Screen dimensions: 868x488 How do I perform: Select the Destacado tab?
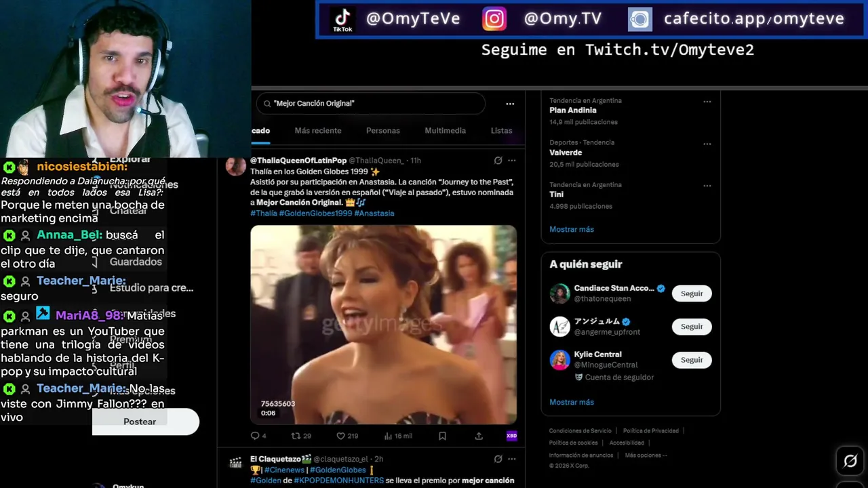click(260, 131)
